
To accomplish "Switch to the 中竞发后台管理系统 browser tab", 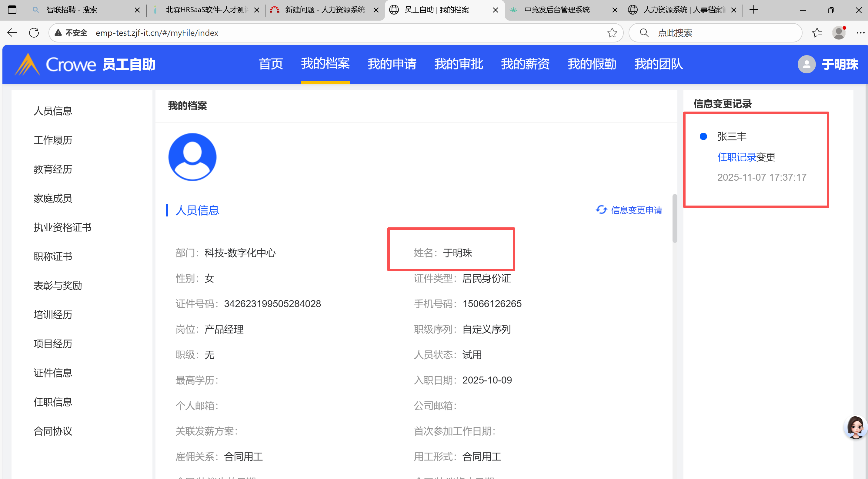I will pos(557,10).
